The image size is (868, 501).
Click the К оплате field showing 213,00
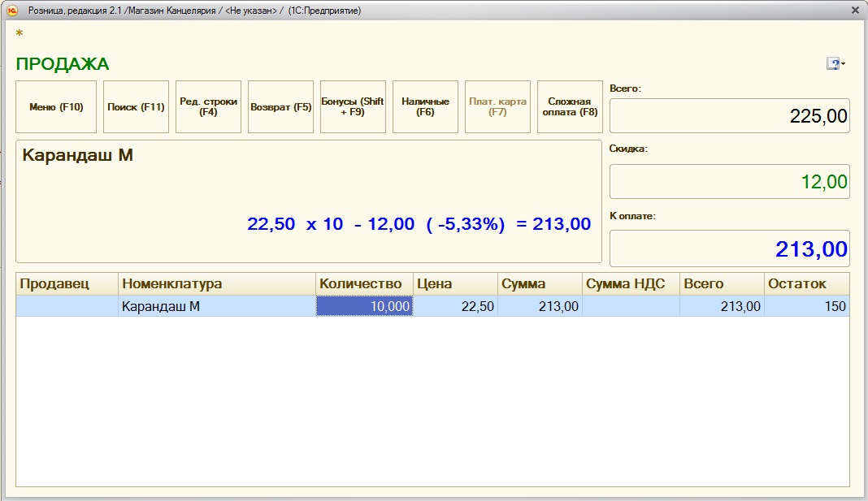[729, 248]
